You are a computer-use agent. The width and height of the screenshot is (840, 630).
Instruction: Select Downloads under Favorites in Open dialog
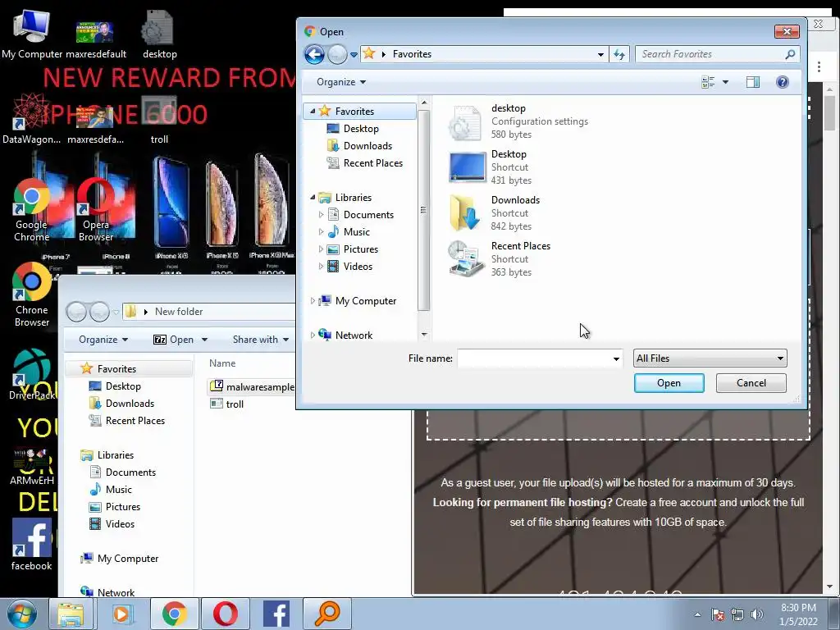(367, 146)
